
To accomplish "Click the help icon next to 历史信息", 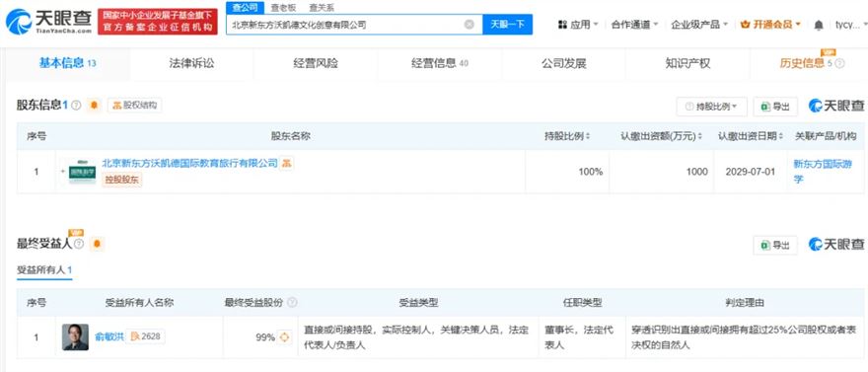I will click(839, 64).
